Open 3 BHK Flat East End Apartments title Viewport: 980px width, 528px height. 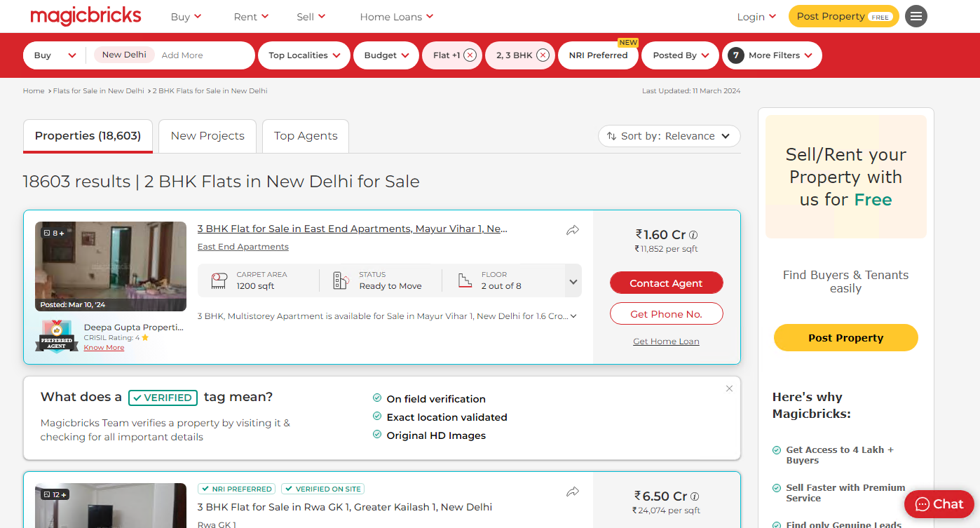(x=353, y=229)
